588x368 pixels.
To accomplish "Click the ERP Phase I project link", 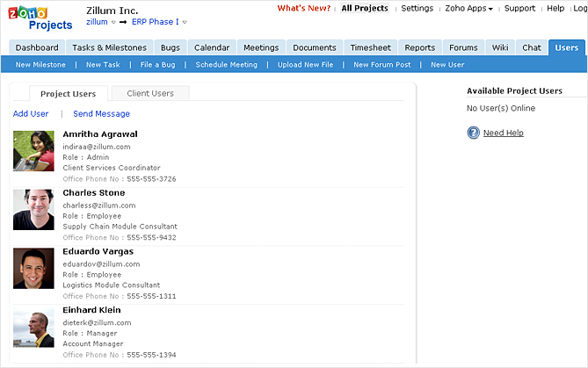I will click(156, 22).
